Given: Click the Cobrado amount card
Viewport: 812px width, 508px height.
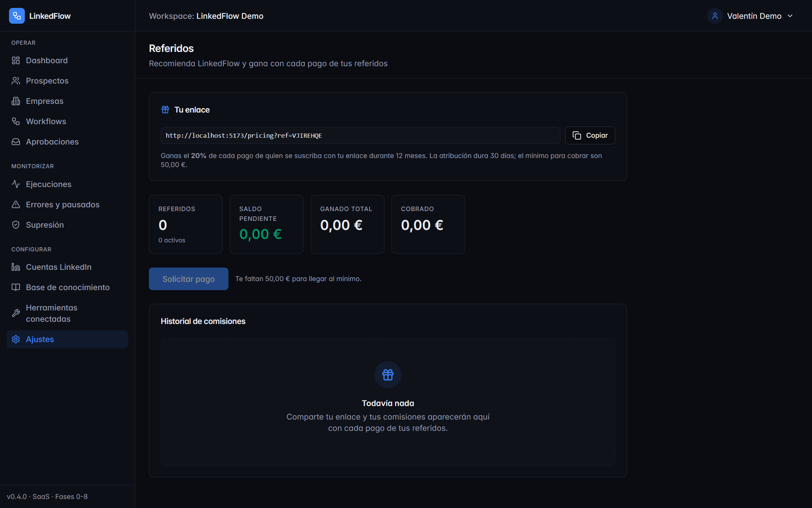Looking at the screenshot, I should tap(428, 224).
